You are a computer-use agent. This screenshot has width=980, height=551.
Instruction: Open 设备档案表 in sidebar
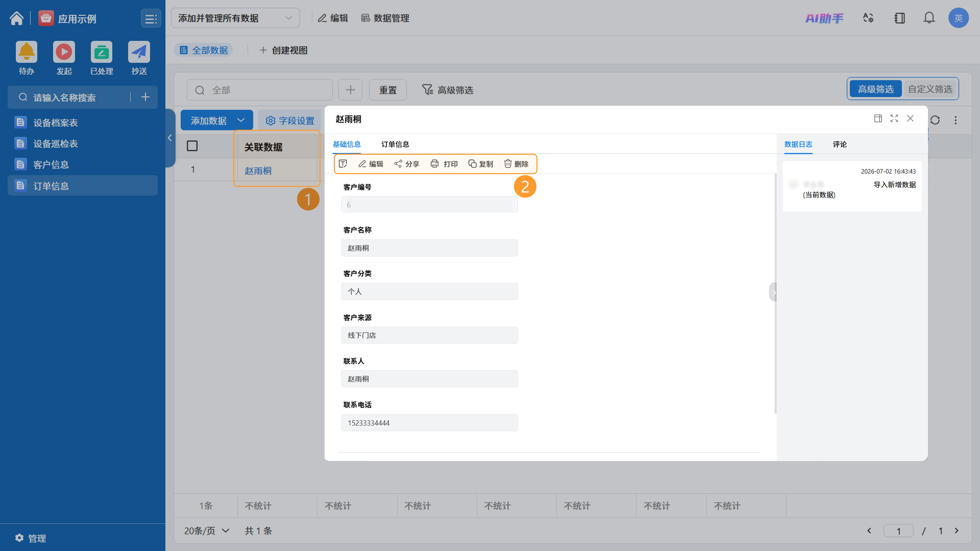(82, 123)
